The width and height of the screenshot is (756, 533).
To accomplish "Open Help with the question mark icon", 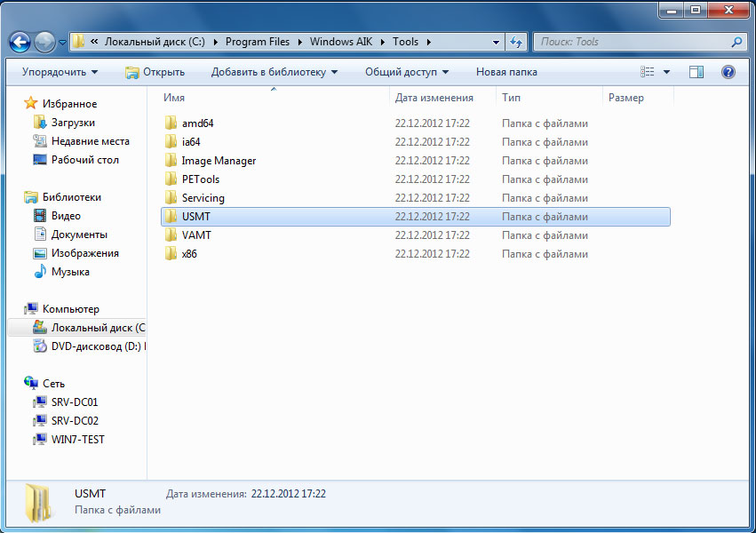I will 728,72.
